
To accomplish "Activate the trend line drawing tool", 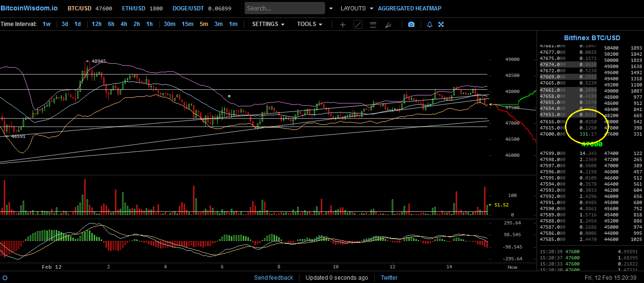I will coord(358,25).
